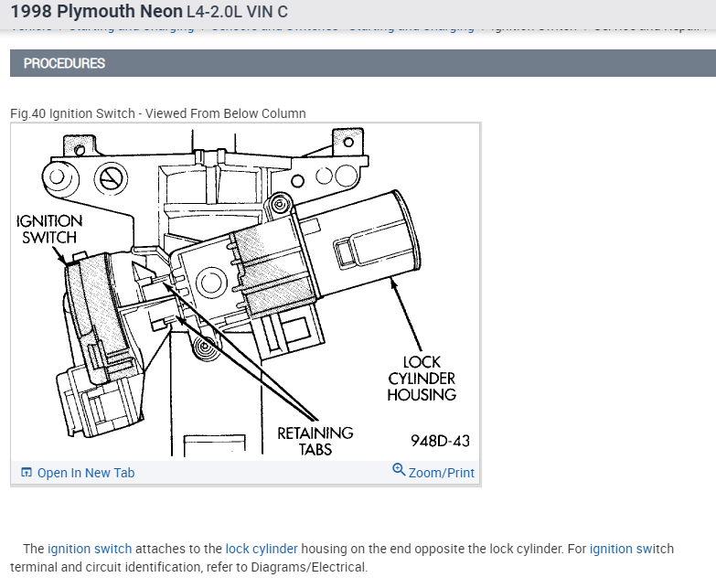Click the ignition switch diagram image

coord(245,292)
